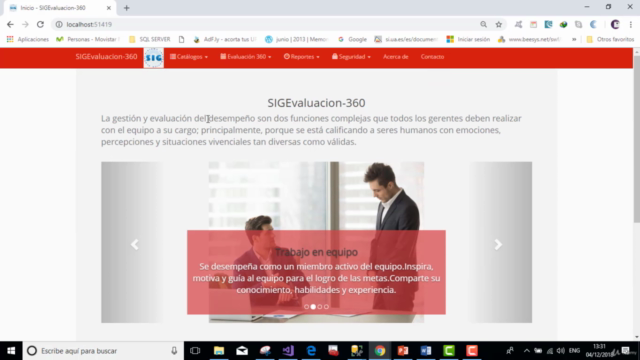Expand the Evaluación 360 menu
The width and height of the screenshot is (640, 360).
pos(246,57)
